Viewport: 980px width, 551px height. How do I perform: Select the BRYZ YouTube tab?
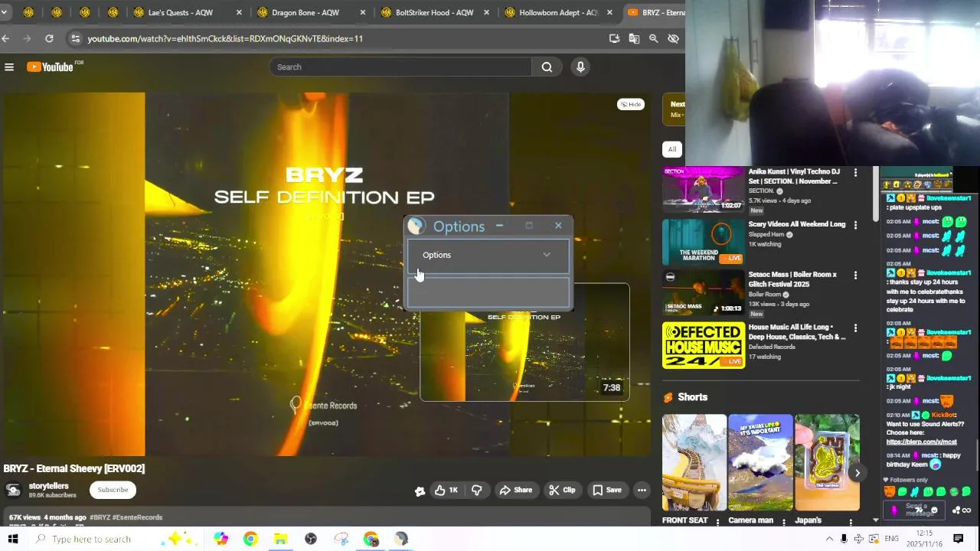tap(655, 12)
